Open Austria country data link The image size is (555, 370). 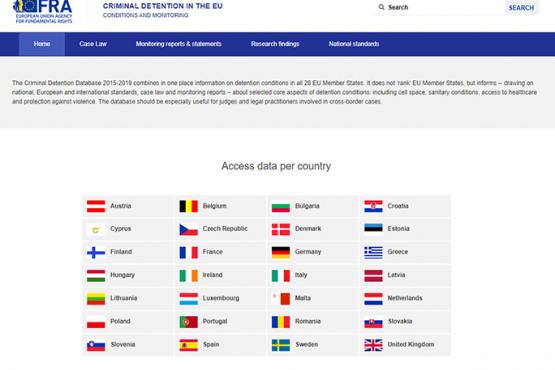pyautogui.click(x=121, y=206)
